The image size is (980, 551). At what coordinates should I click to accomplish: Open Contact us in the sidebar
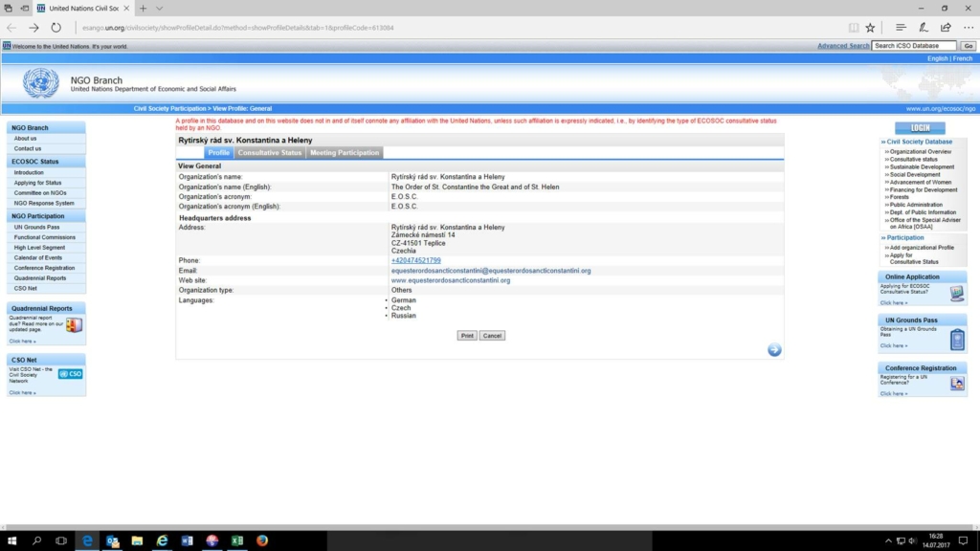(x=28, y=148)
